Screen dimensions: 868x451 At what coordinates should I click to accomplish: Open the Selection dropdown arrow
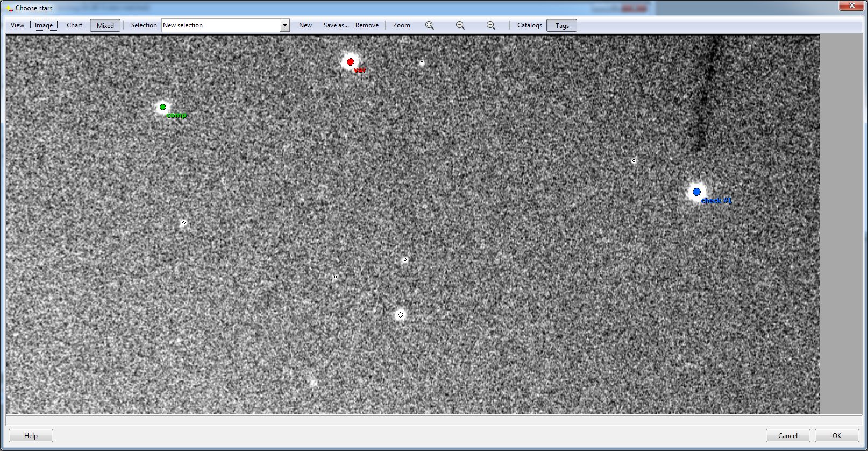(x=284, y=25)
